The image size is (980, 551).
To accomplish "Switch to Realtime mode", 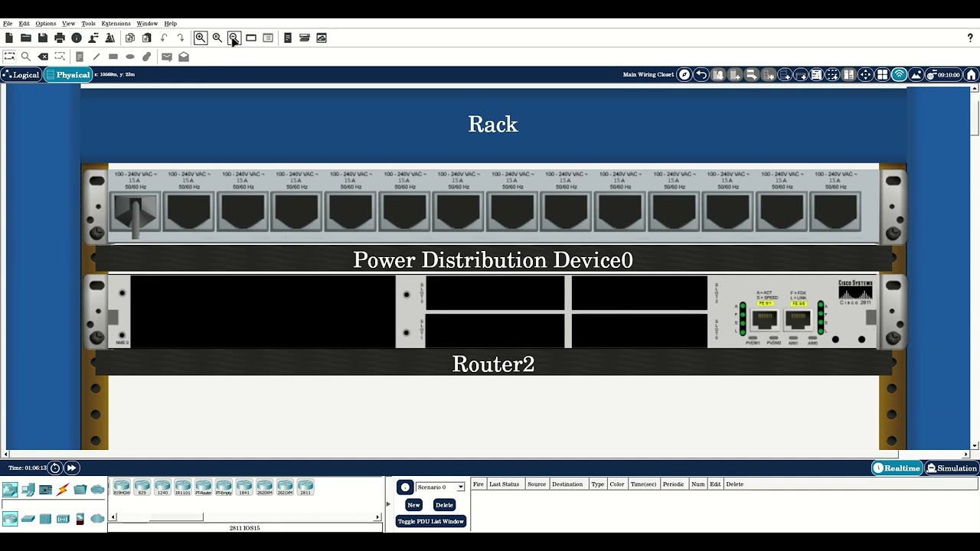I will [897, 468].
